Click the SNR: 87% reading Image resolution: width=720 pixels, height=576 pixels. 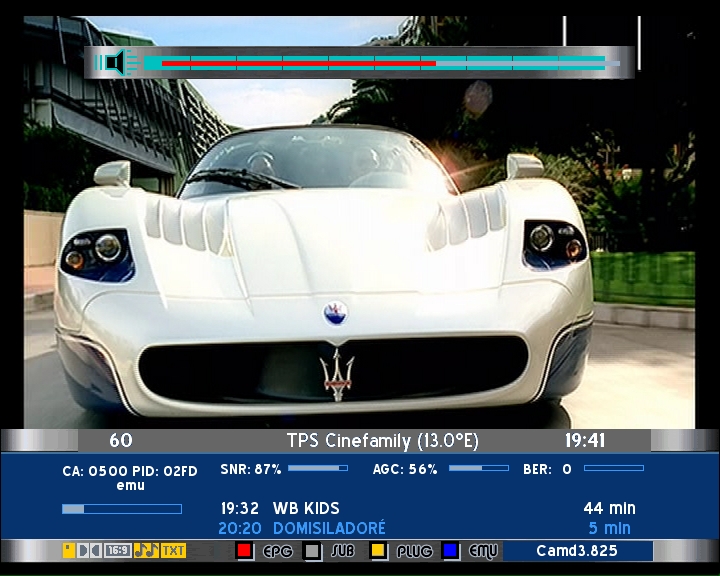coord(251,469)
